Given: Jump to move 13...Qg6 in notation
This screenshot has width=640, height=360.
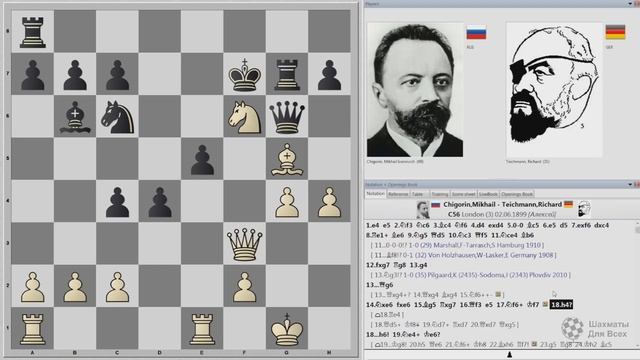Looking at the screenshot, I should coord(380,285).
